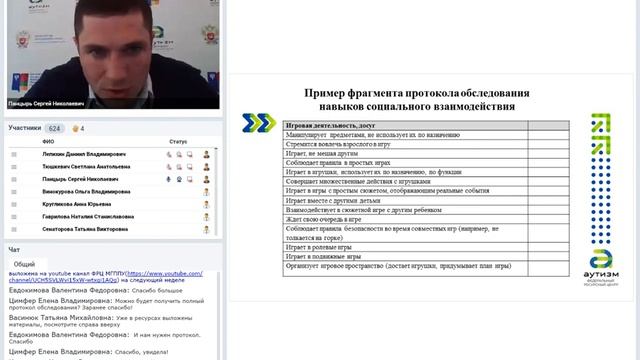Click the webcam icon for Тющкевич Светлана Анатольевна
The width and height of the screenshot is (640, 360).
(x=179, y=167)
